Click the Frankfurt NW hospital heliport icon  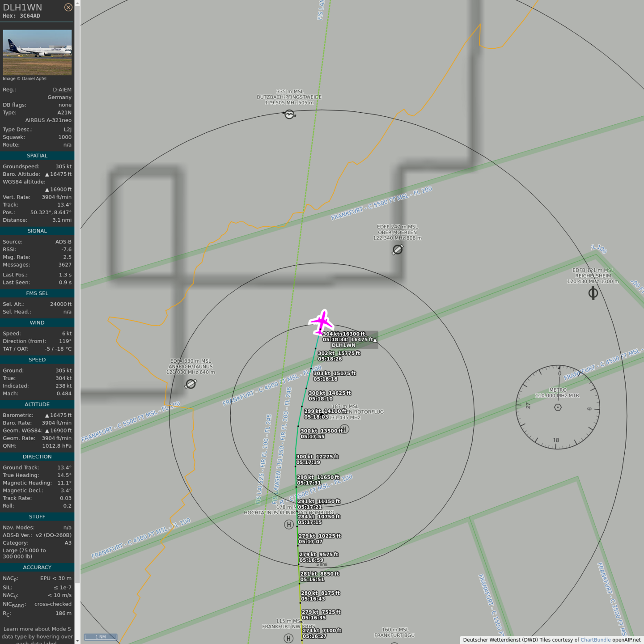click(288, 638)
